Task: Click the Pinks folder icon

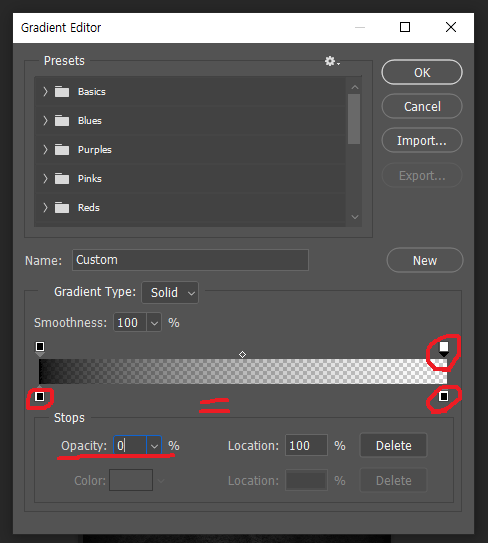Action: click(x=62, y=179)
